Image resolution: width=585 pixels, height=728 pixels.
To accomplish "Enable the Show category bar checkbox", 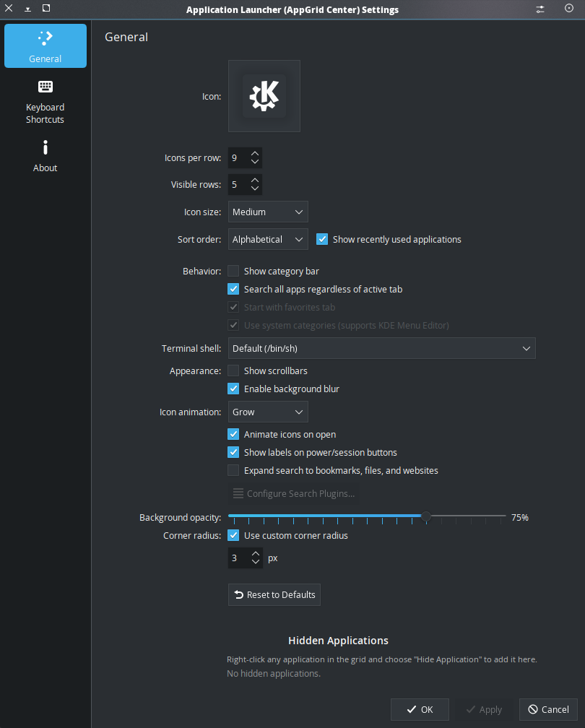I will (x=233, y=272).
